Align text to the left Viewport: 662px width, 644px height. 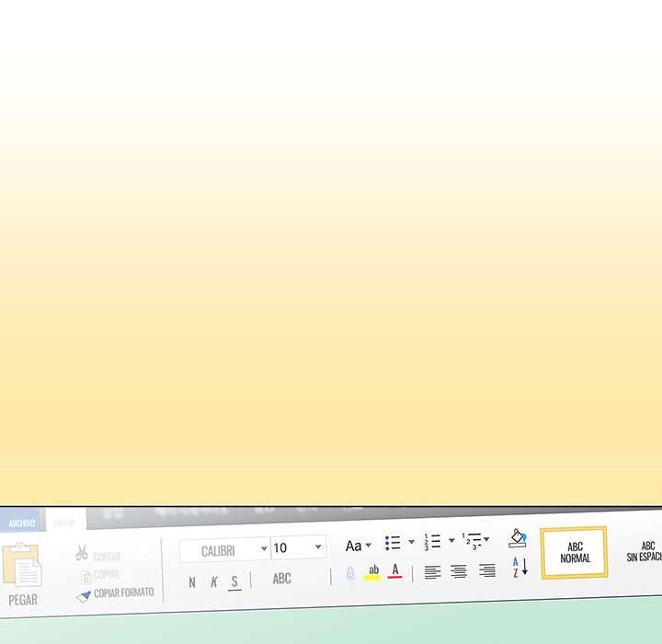[432, 572]
